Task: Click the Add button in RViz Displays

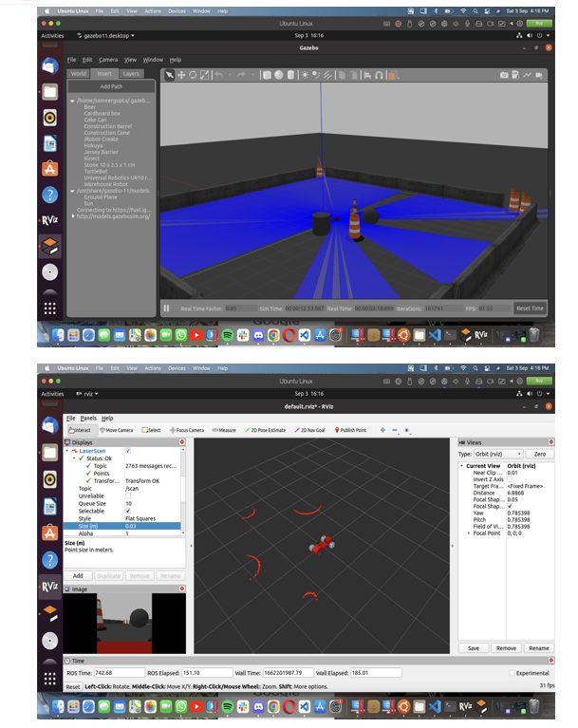Action: (x=78, y=576)
